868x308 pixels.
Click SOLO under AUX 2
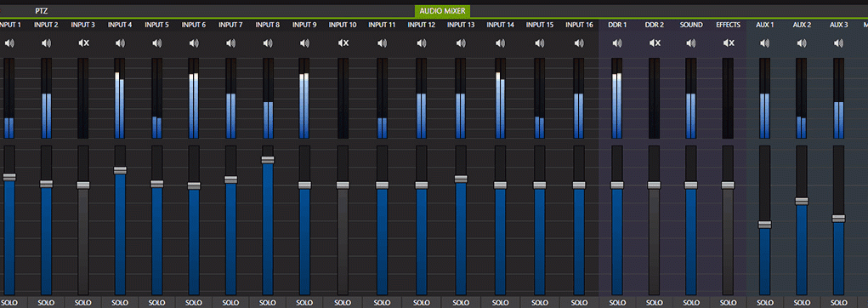point(802,302)
